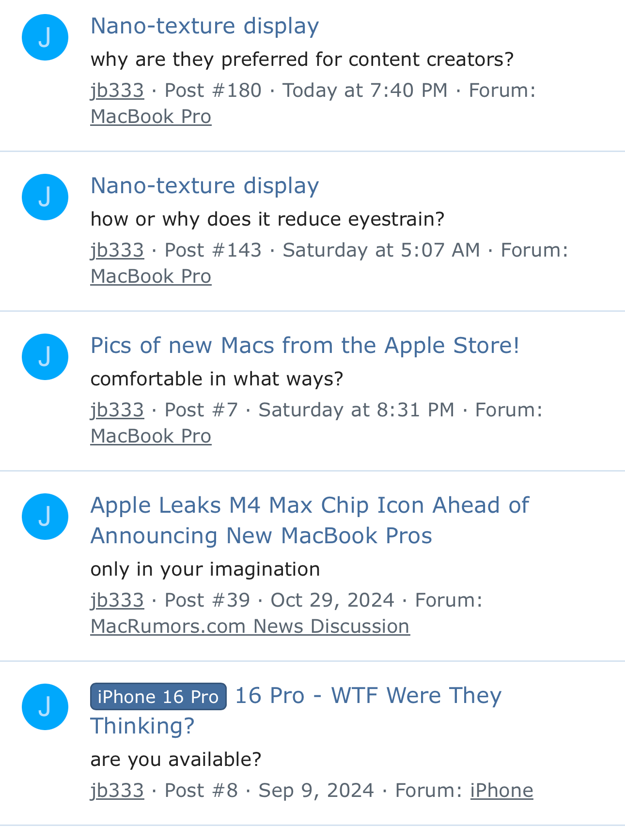
Task: Open MacBook Pro forum under Post #7
Action: 151,436
